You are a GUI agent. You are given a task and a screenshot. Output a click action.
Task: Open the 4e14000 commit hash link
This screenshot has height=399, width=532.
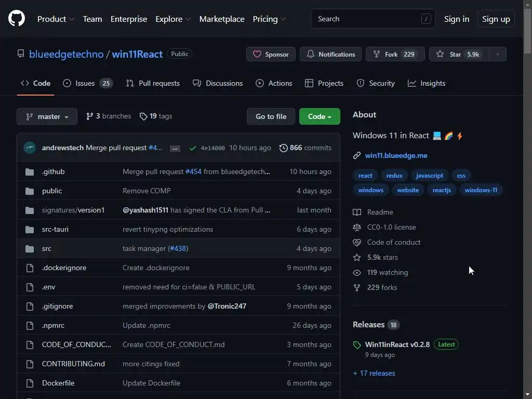click(x=212, y=148)
